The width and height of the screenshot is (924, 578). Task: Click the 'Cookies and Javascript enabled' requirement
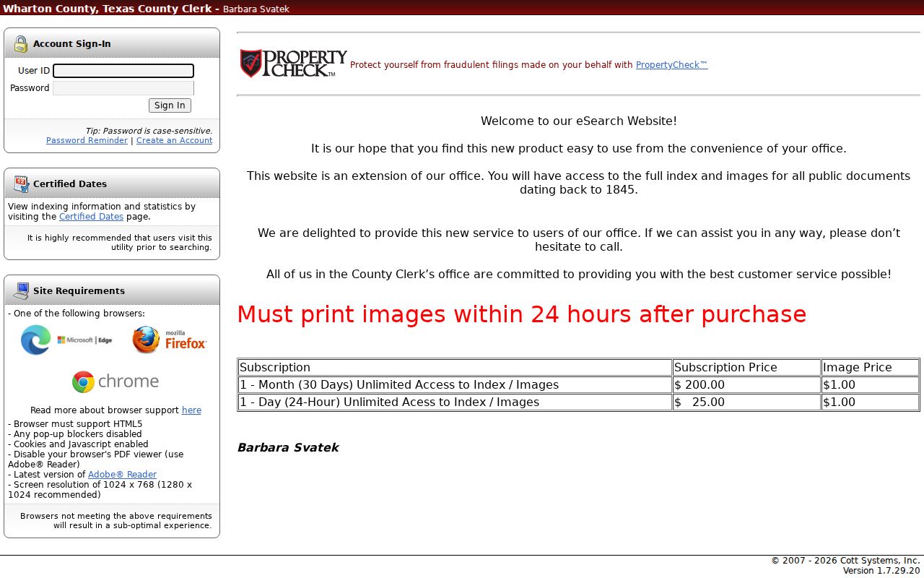tap(78, 444)
